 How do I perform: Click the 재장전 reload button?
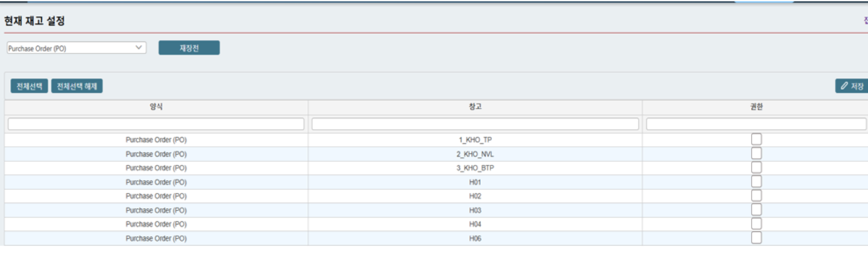pyautogui.click(x=189, y=48)
